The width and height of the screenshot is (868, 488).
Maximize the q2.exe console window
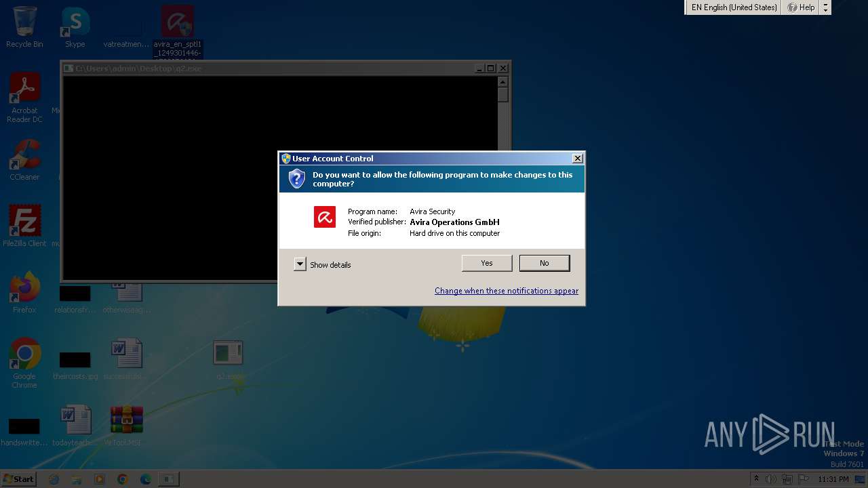(491, 68)
